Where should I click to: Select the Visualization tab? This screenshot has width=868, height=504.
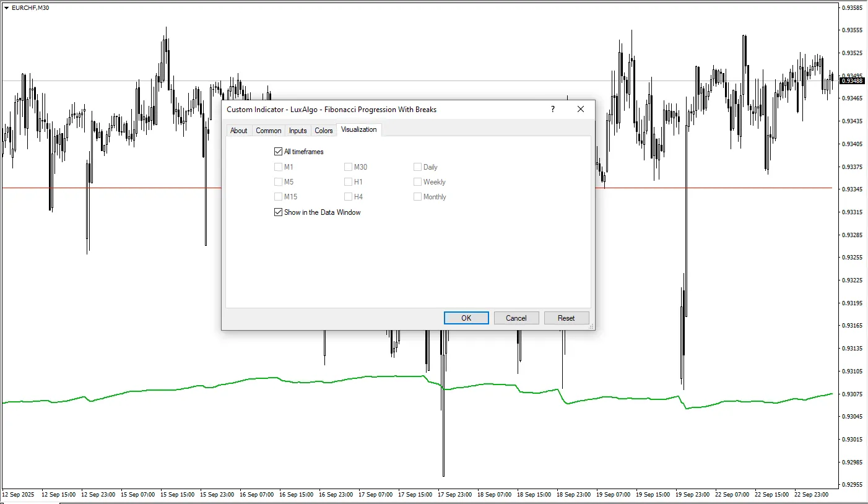tap(358, 129)
